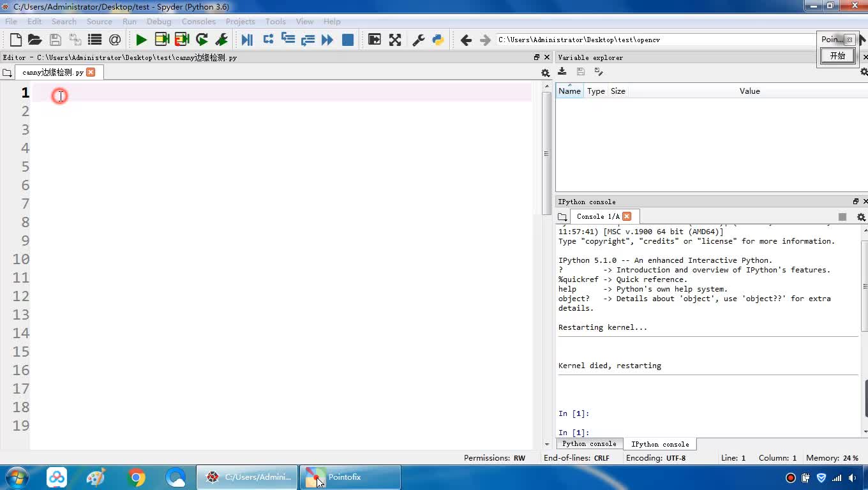Click the 开始 button in Pointofix
Image resolution: width=868 pixels, height=490 pixels.
pos(837,56)
